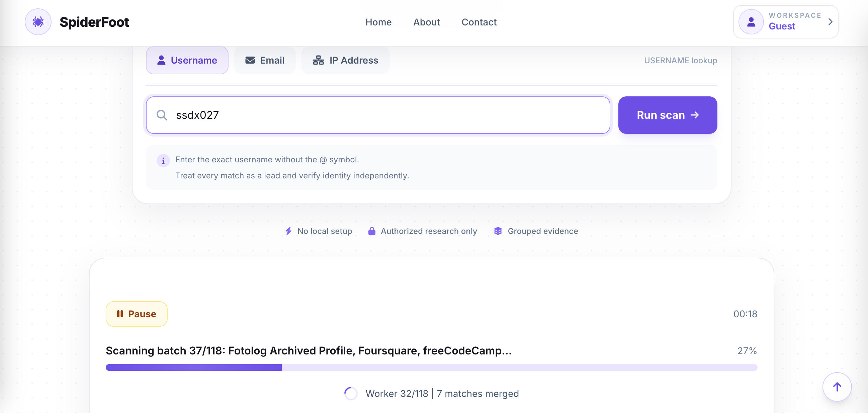Click the magnifier icon in the search field
Viewport: 868px width, 413px height.
(162, 115)
